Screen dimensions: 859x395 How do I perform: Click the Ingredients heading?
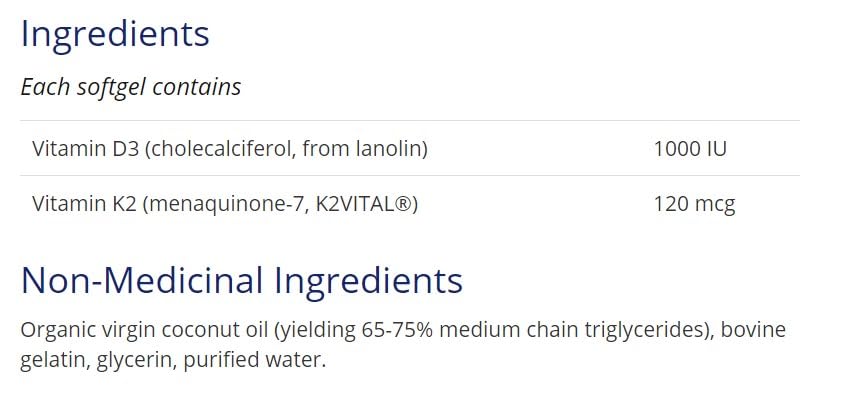point(115,36)
